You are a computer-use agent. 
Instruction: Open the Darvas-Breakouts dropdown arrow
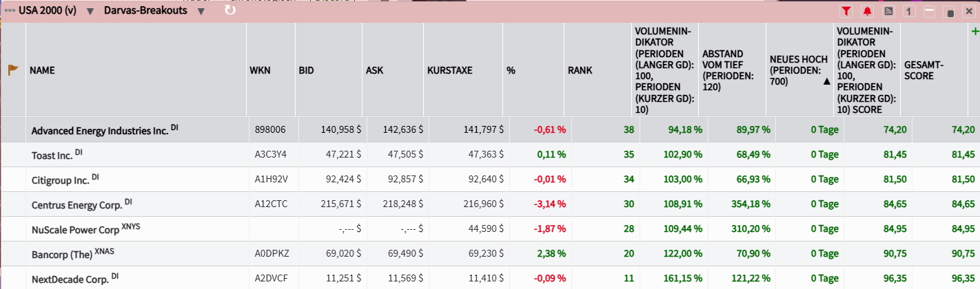[201, 11]
